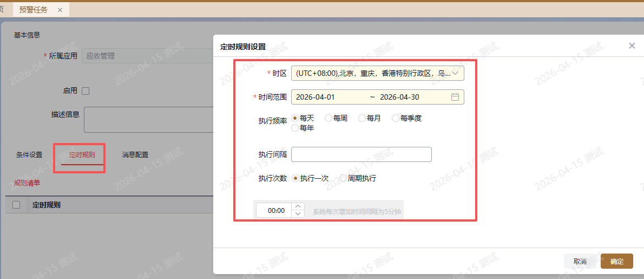Image resolution: width=644 pixels, height=279 pixels.
Task: Select the 每天 frequency radio button
Action: (x=295, y=118)
